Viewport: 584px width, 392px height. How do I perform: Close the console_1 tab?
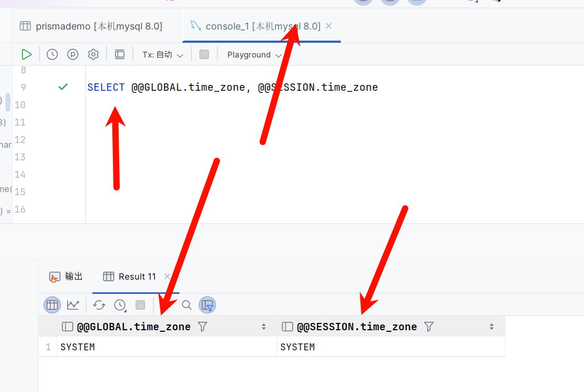[329, 26]
